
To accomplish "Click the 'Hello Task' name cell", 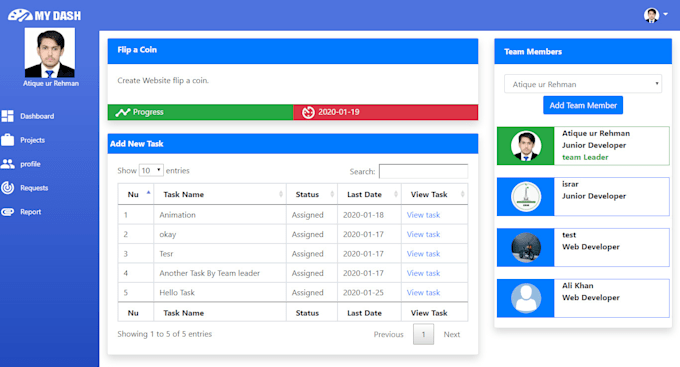I will click(x=220, y=293).
